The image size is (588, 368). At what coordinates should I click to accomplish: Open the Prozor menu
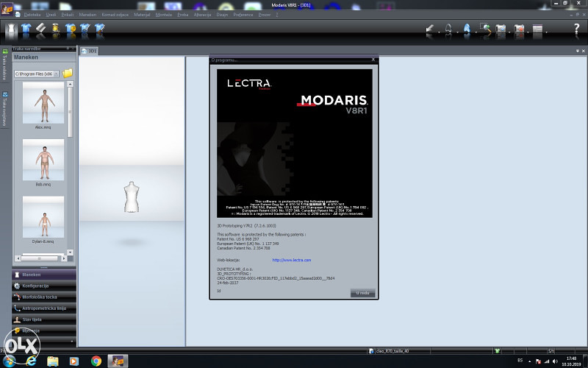point(265,15)
